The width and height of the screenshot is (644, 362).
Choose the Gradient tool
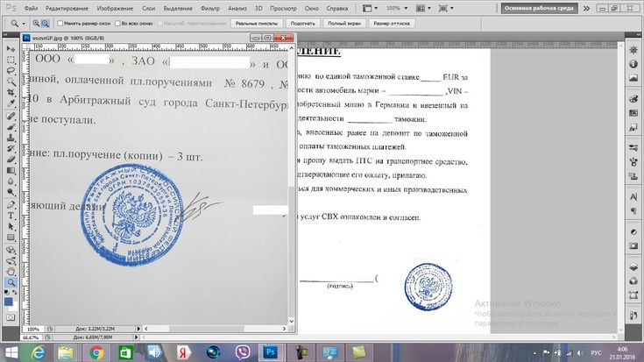pyautogui.click(x=11, y=171)
